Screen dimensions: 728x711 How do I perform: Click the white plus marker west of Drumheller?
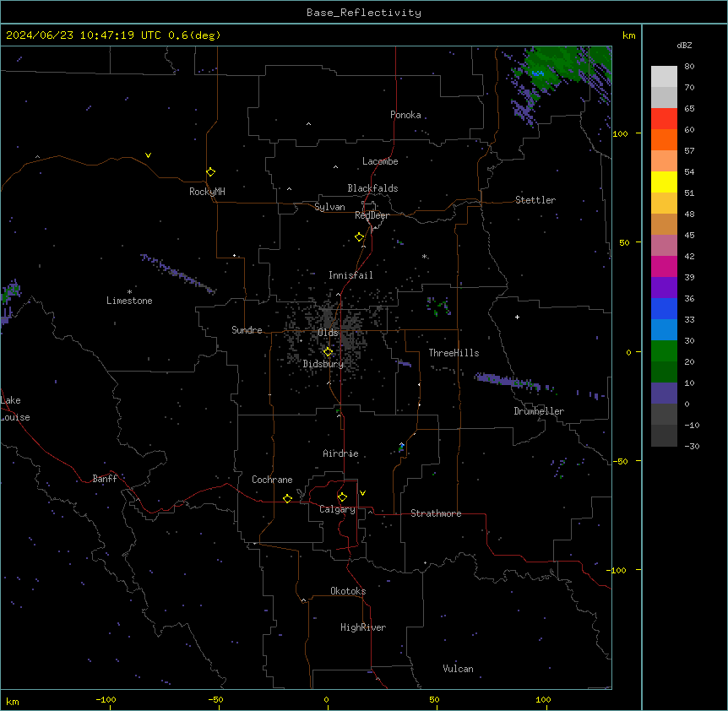pos(517,317)
